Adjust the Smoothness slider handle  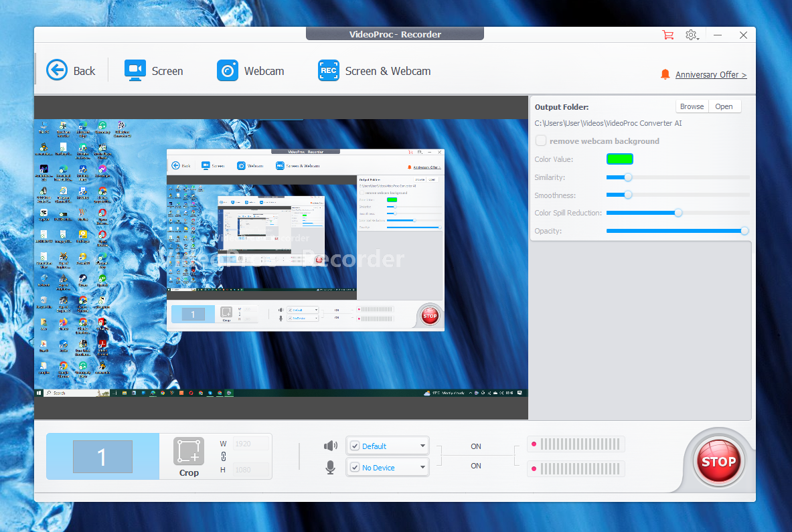click(628, 195)
